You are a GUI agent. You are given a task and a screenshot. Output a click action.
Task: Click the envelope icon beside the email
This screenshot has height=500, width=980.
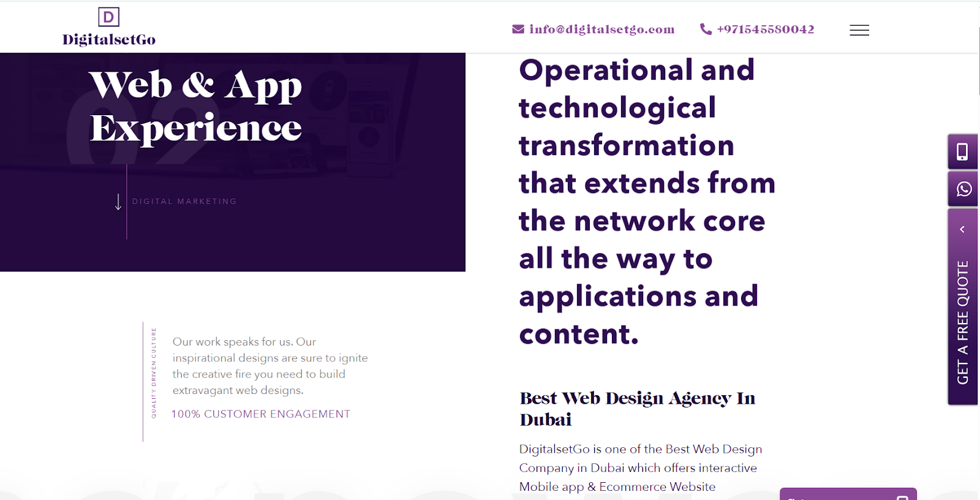tap(518, 29)
